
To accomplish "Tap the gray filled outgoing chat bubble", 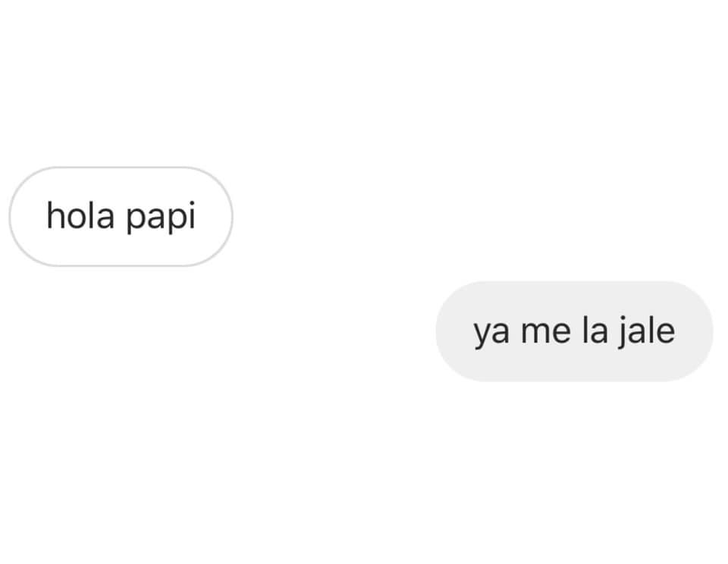I will 574,331.
